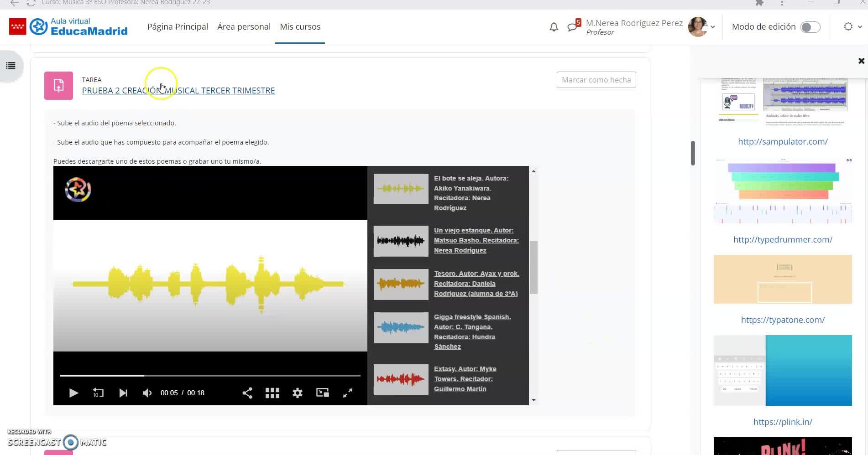Open Gigga freestyle Spanish poem link
This screenshot has width=868, height=455.
[472, 332]
